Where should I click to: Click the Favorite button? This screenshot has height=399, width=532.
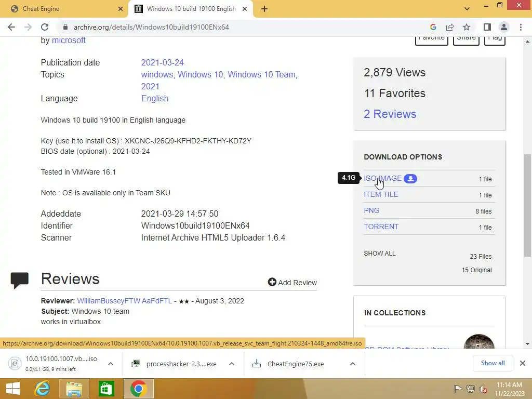click(x=432, y=40)
